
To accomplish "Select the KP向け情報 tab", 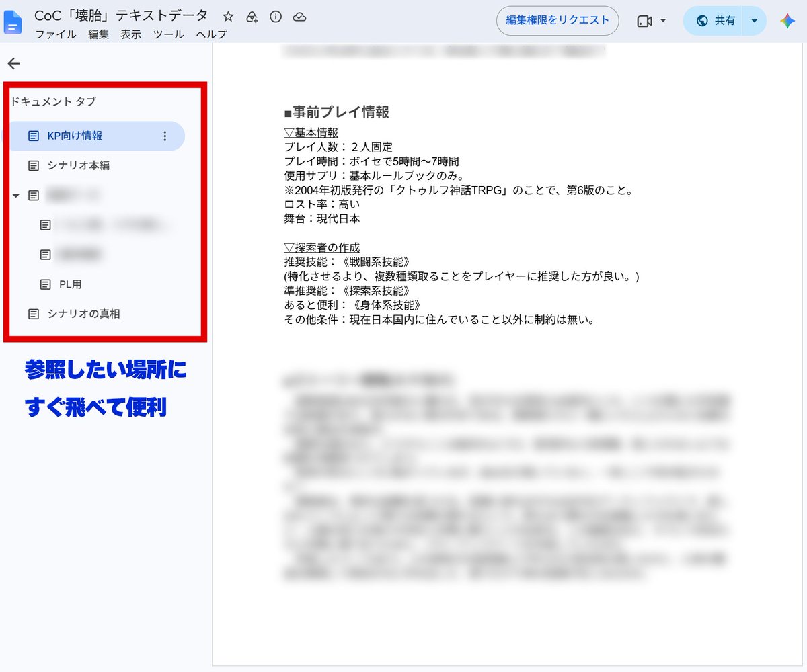I will click(94, 136).
